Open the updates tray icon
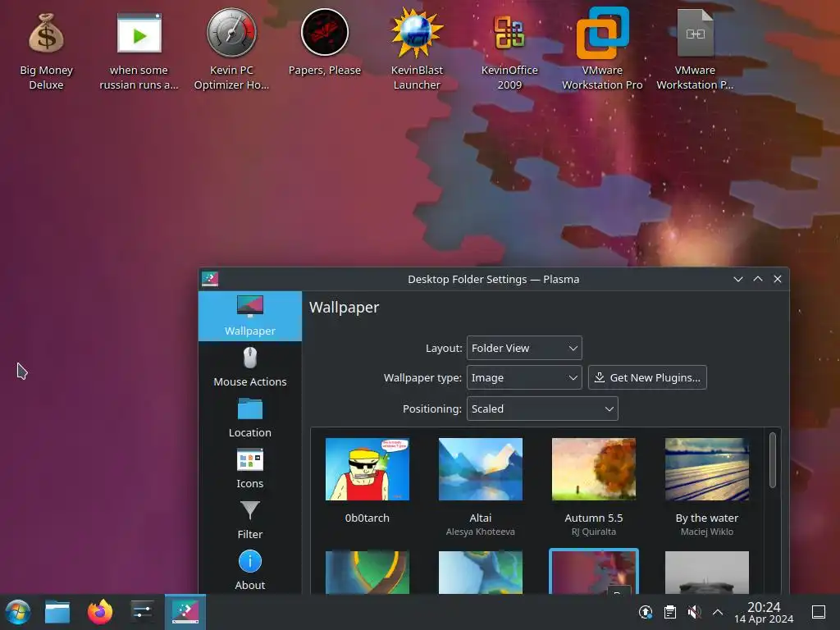Screen dimensions: 840x630 coord(646,612)
